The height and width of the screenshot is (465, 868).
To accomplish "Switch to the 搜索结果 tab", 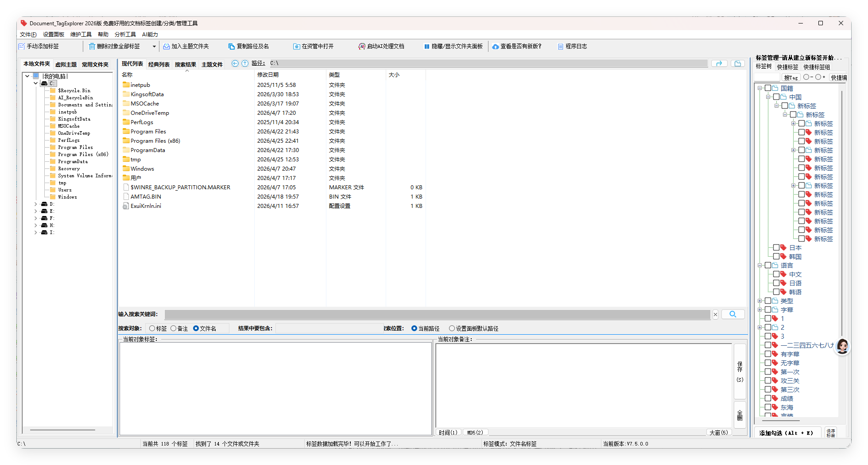I will point(185,65).
